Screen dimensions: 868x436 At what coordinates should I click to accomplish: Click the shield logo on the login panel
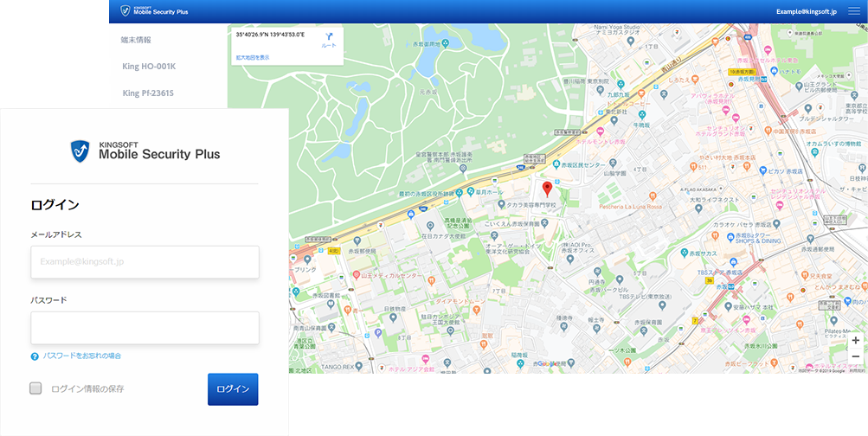[x=80, y=151]
